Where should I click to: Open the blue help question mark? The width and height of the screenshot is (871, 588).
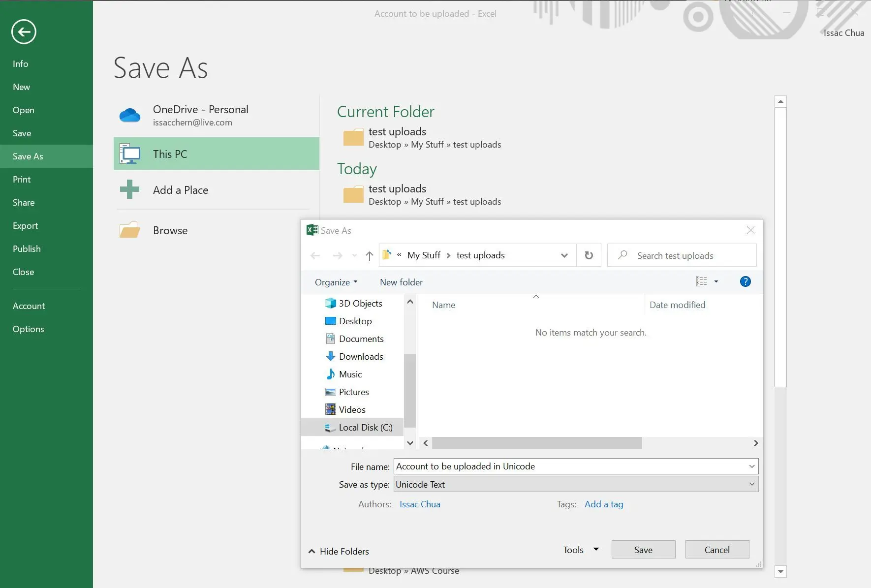point(746,281)
